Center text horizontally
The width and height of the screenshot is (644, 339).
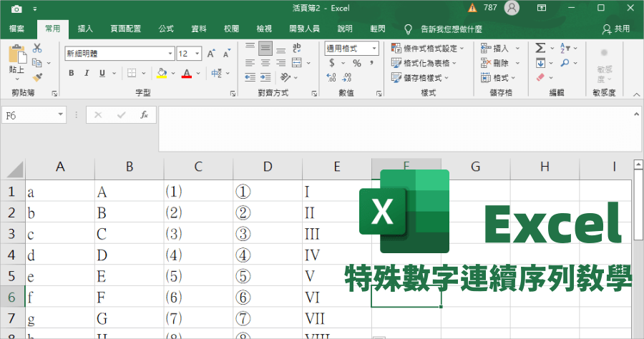point(265,63)
